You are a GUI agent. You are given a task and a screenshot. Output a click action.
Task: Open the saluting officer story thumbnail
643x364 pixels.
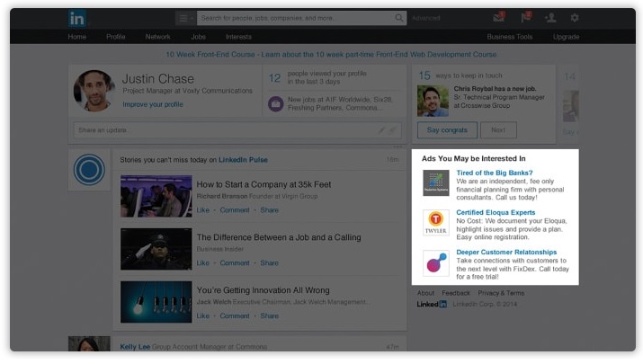point(156,249)
